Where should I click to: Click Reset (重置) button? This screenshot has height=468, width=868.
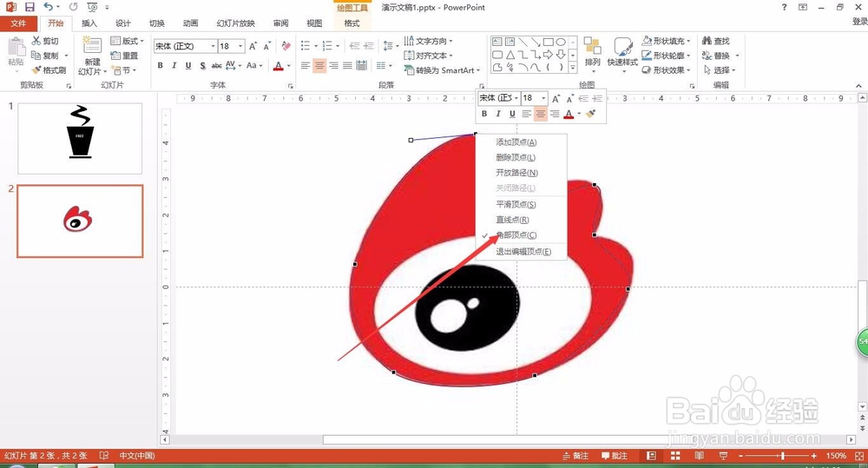[x=124, y=56]
